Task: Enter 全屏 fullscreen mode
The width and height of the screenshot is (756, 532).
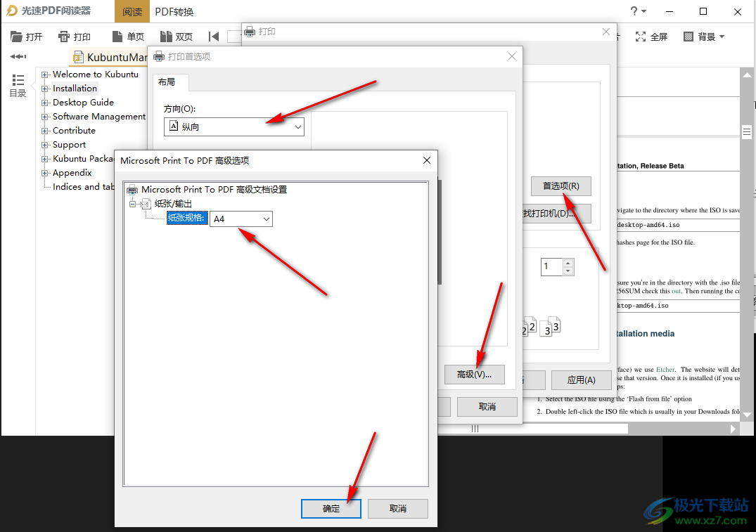Action: (x=651, y=37)
